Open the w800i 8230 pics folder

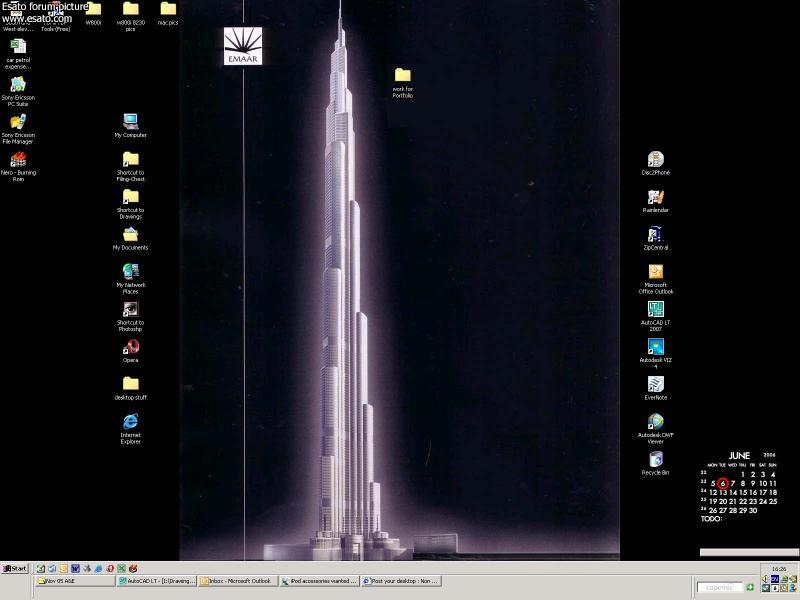131,16
